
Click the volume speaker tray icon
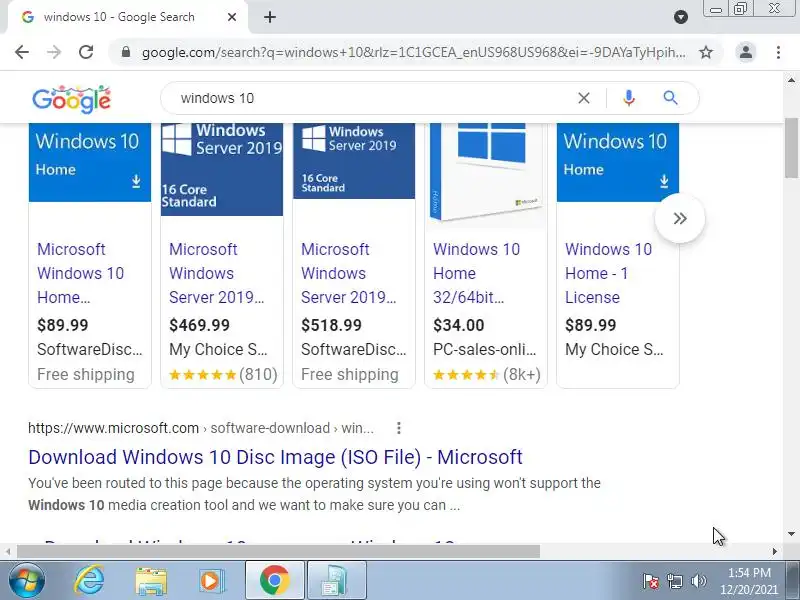698,581
